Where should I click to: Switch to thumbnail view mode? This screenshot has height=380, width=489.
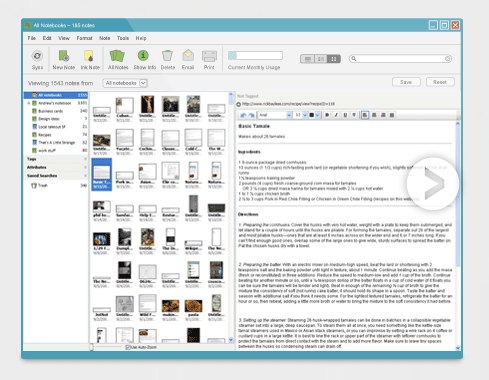pyautogui.click(x=333, y=59)
